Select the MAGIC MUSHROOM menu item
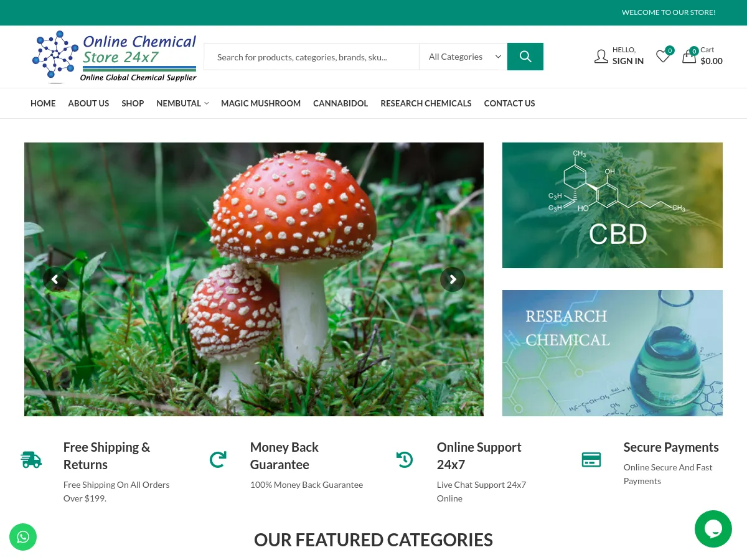This screenshot has width=747, height=560. tap(261, 103)
